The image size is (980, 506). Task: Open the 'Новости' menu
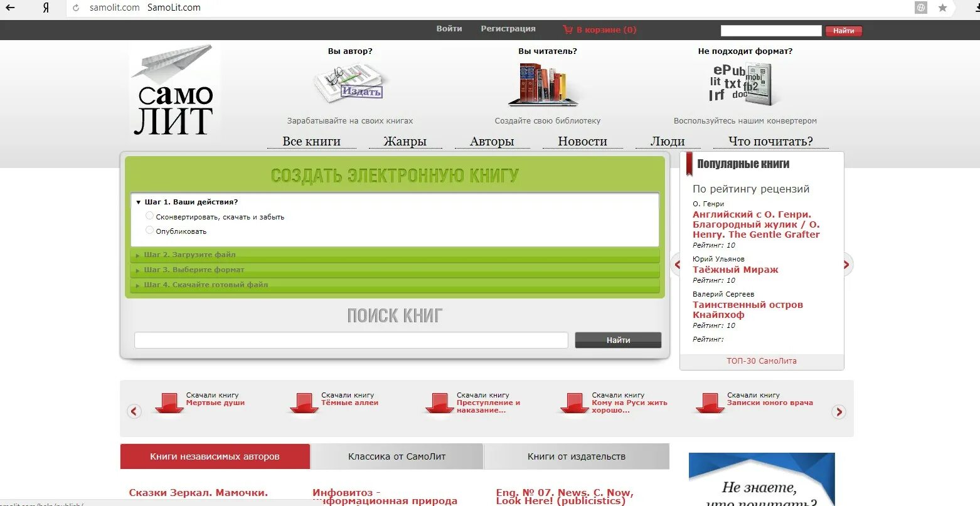(583, 142)
